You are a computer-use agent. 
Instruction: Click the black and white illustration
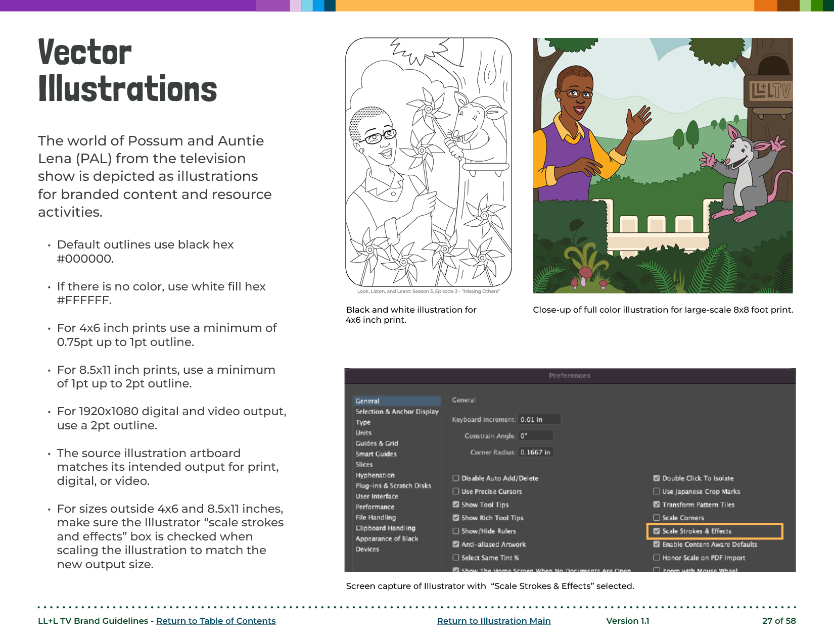pyautogui.click(x=429, y=162)
